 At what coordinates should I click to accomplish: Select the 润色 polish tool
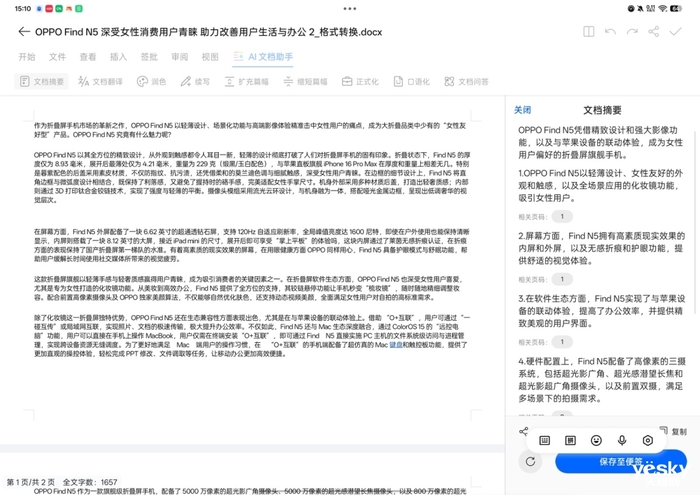click(x=151, y=81)
